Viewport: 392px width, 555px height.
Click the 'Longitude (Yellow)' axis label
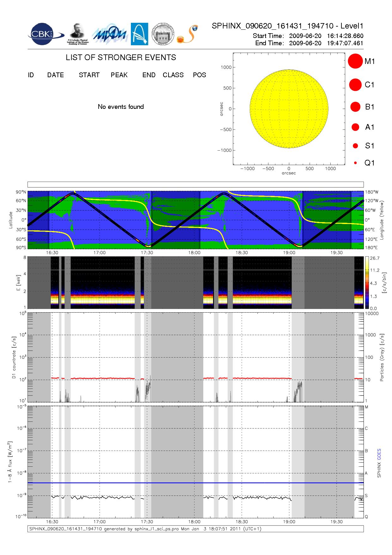(382, 220)
